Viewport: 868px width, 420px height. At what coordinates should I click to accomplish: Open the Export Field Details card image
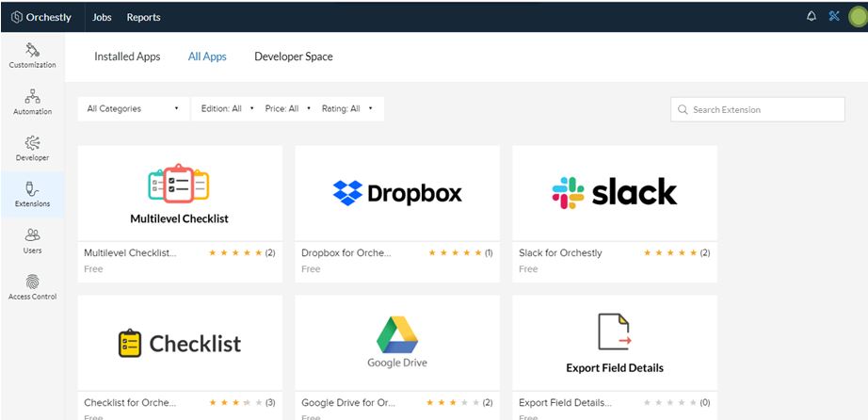tap(615, 343)
